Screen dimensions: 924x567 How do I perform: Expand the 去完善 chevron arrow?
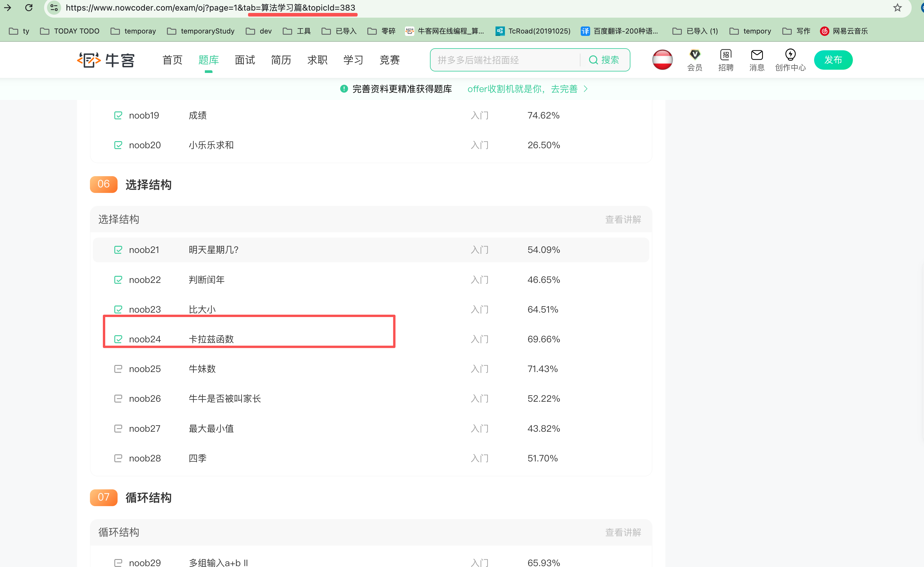tap(585, 89)
